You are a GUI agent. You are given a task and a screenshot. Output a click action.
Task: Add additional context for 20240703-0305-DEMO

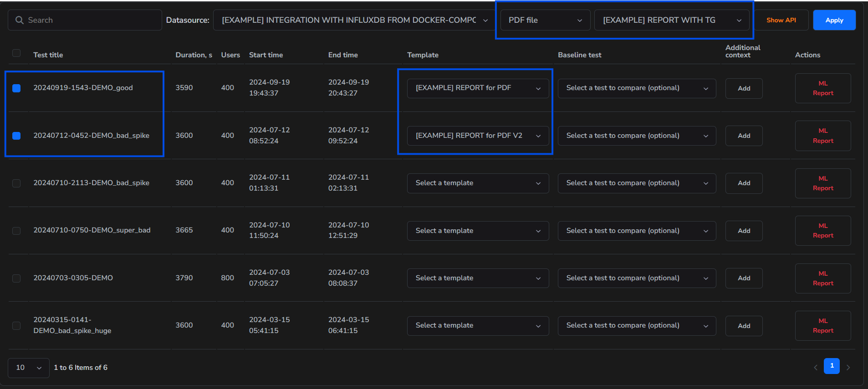click(x=744, y=278)
